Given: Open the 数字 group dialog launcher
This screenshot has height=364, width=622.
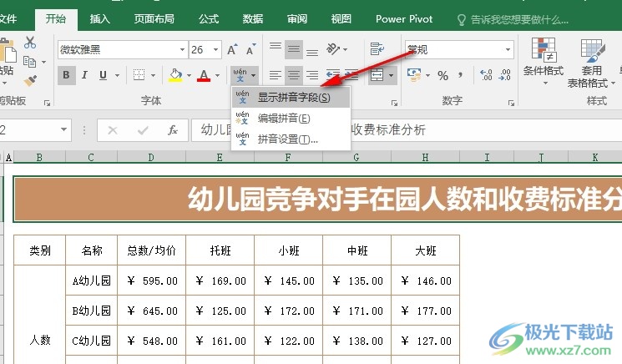Looking at the screenshot, I should [x=511, y=103].
